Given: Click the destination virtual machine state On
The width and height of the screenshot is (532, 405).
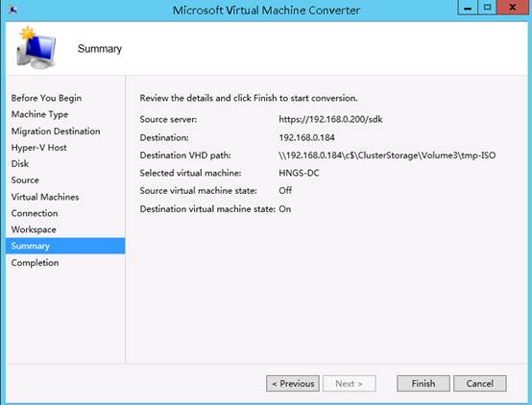Looking at the screenshot, I should pyautogui.click(x=284, y=209).
